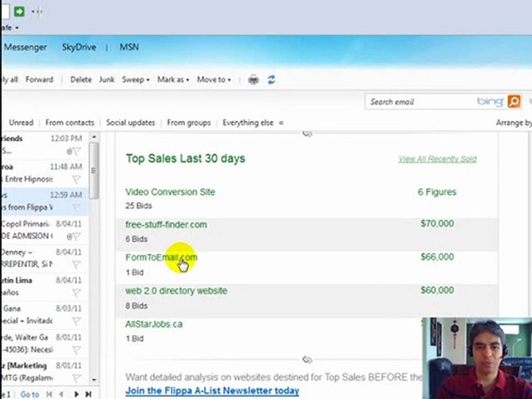The width and height of the screenshot is (532, 399).
Task: Open the Mark as dropdown
Action: 173,80
